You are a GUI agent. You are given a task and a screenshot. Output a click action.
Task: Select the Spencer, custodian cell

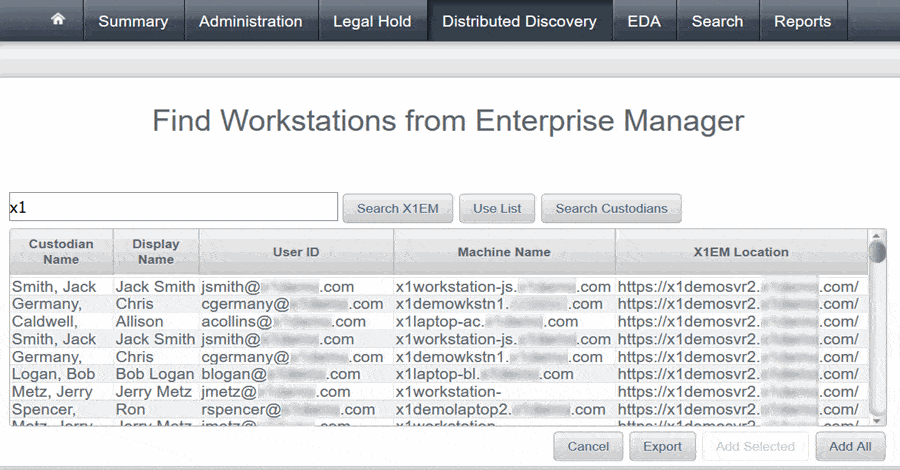[x=61, y=410]
